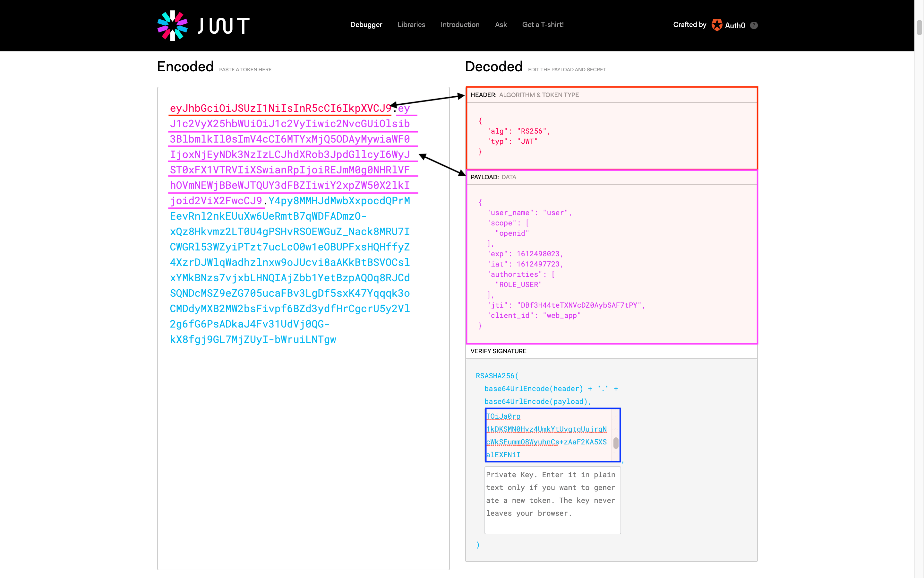Click "EDIT THE PAYLOAD AND SECRET" label

(567, 70)
